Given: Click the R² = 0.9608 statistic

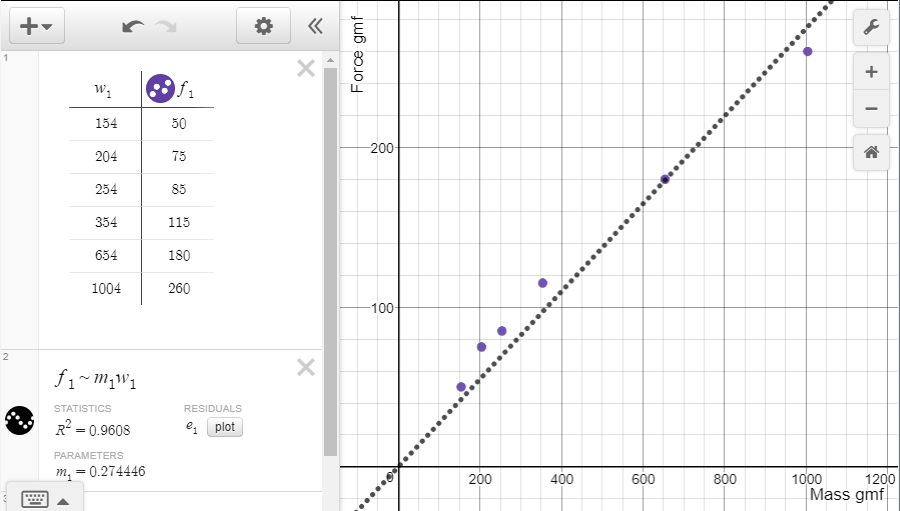Looking at the screenshot, I should pos(92,429).
